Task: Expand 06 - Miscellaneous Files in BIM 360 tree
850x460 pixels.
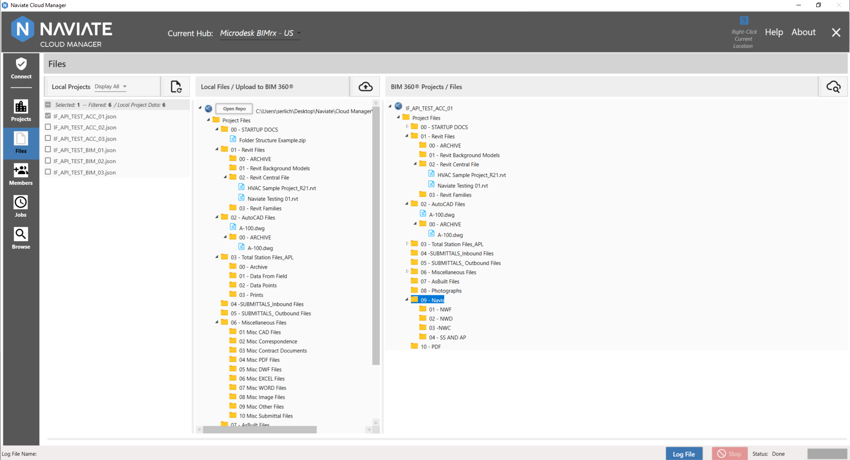Action: click(407, 272)
